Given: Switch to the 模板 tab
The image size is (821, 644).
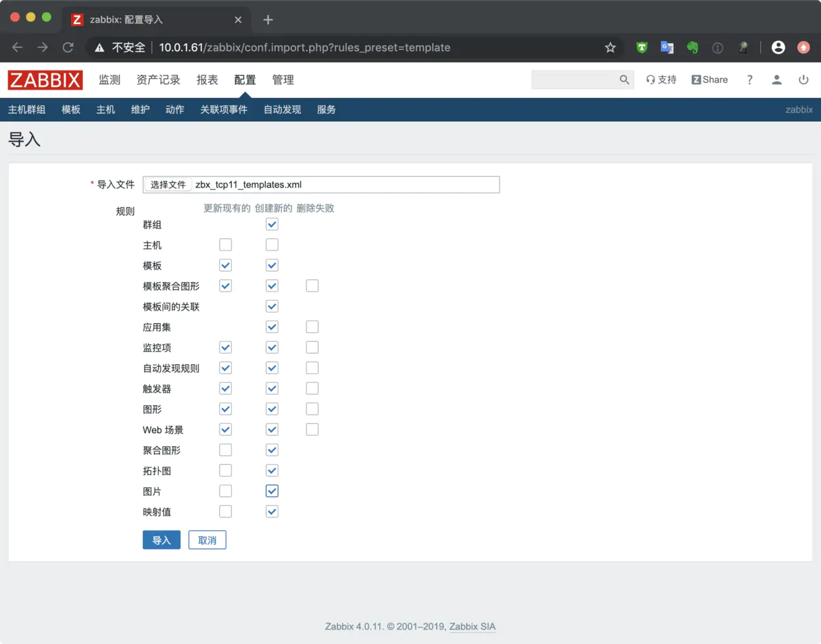Looking at the screenshot, I should point(70,110).
